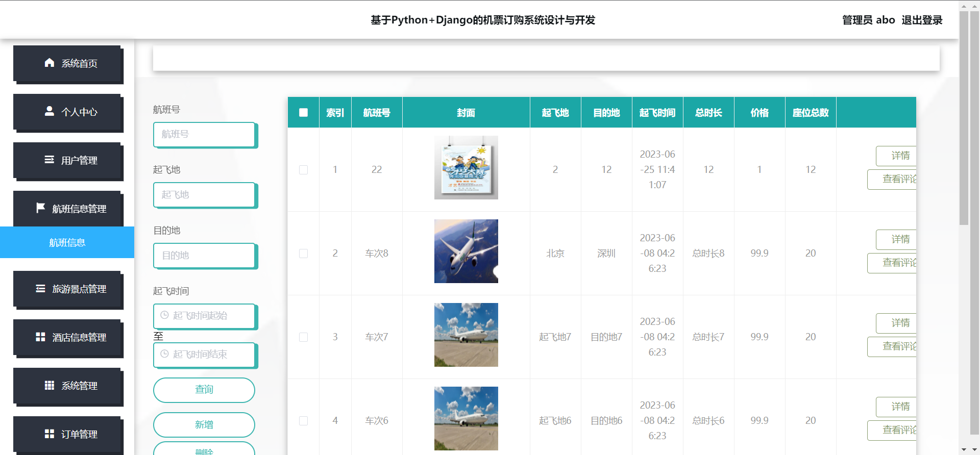Screen dimensions: 980x455
Task: Expand the 用户管理 menu
Action: click(67, 160)
